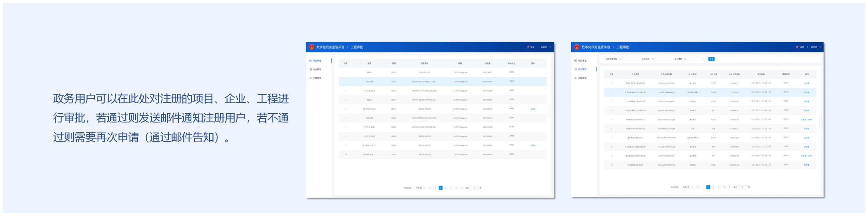Select page 2 in right window pagination
The height and width of the screenshot is (216, 868).
pyautogui.click(x=708, y=187)
